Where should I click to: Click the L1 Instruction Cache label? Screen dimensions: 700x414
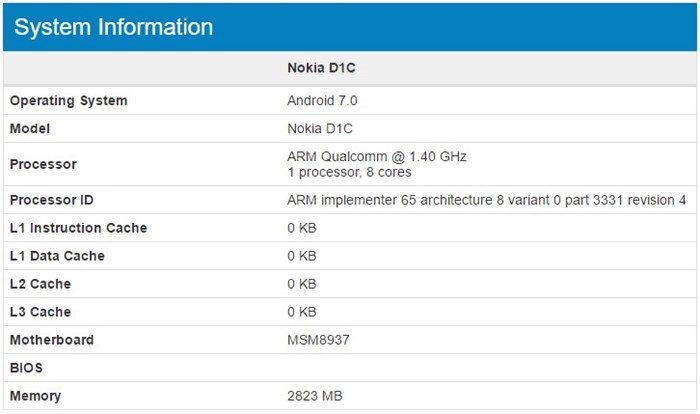78,228
